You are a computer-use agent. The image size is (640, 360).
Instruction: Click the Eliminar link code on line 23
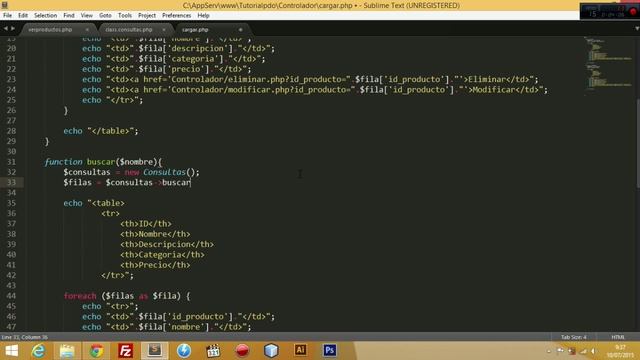[310, 80]
